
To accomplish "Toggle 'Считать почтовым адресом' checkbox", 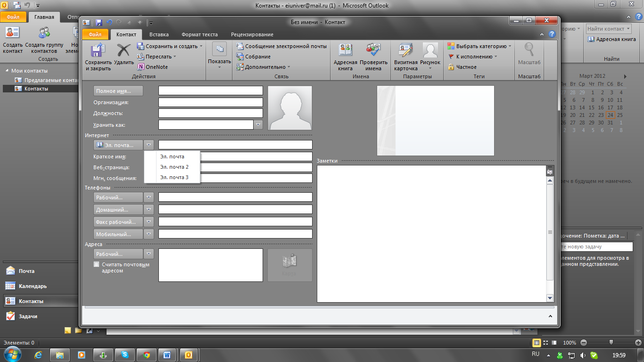I will 97,264.
